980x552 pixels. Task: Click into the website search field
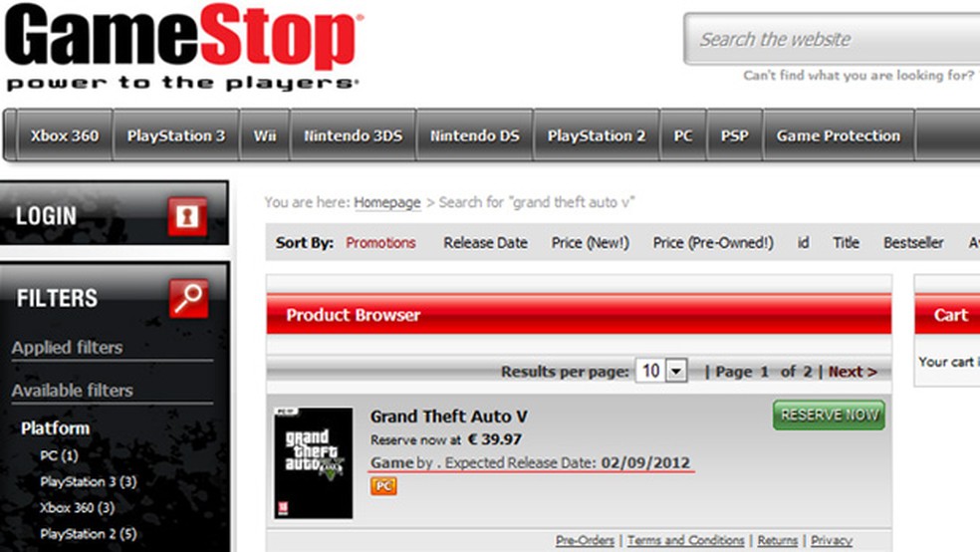click(832, 40)
